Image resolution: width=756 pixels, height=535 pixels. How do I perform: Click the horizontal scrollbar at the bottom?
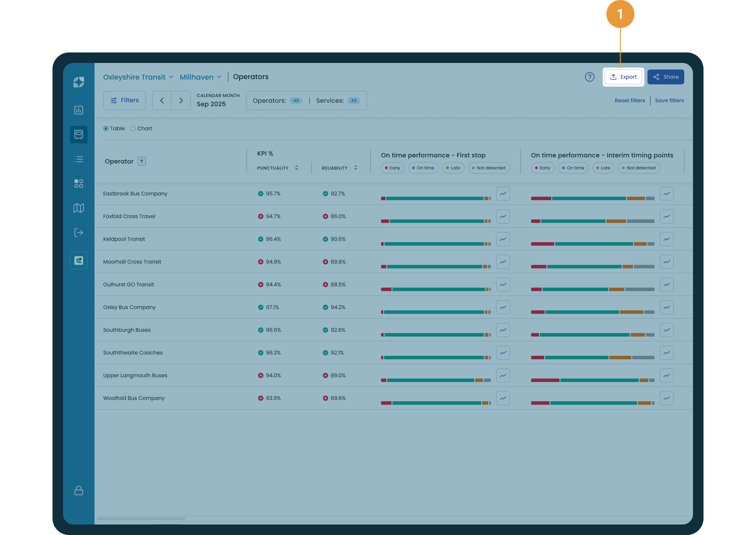click(x=141, y=518)
